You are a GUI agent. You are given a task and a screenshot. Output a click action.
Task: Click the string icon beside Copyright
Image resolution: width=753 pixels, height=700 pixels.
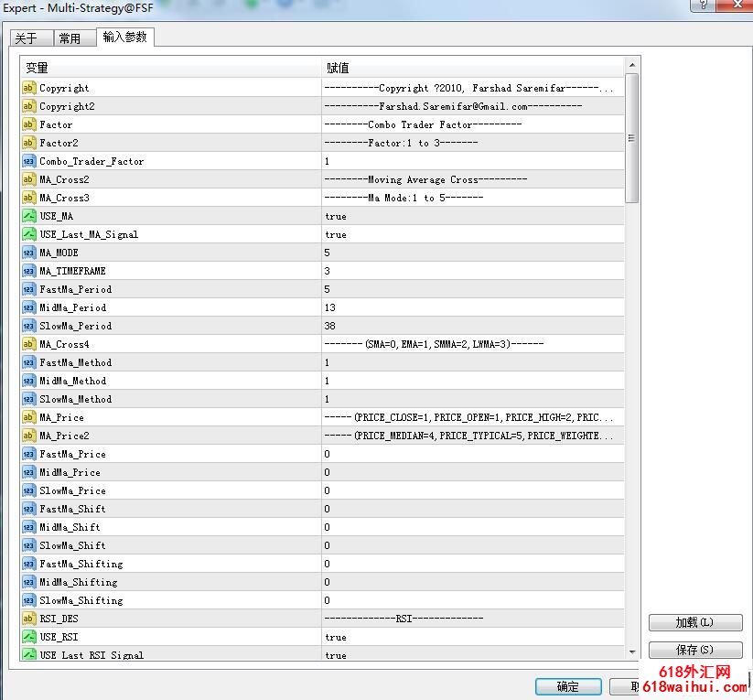[28, 88]
